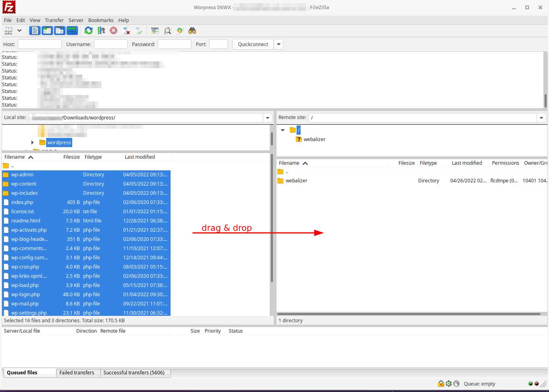Click the Quickconnect button
This screenshot has height=392, width=549.
253,44
